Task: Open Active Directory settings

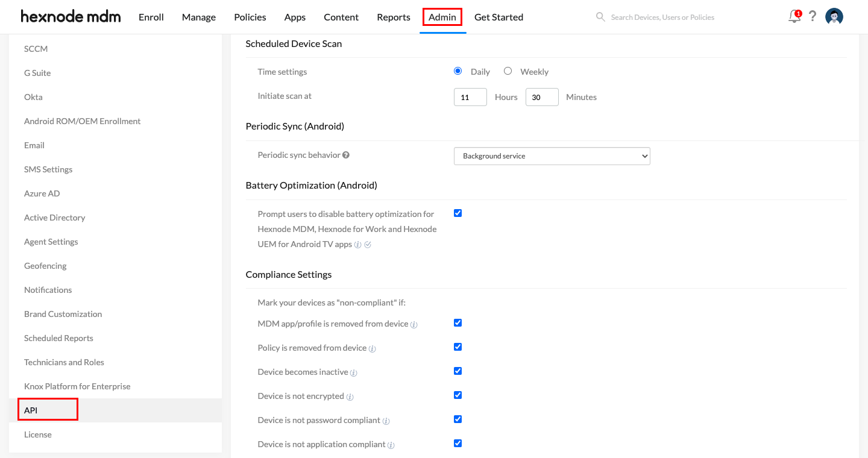Action: click(54, 218)
